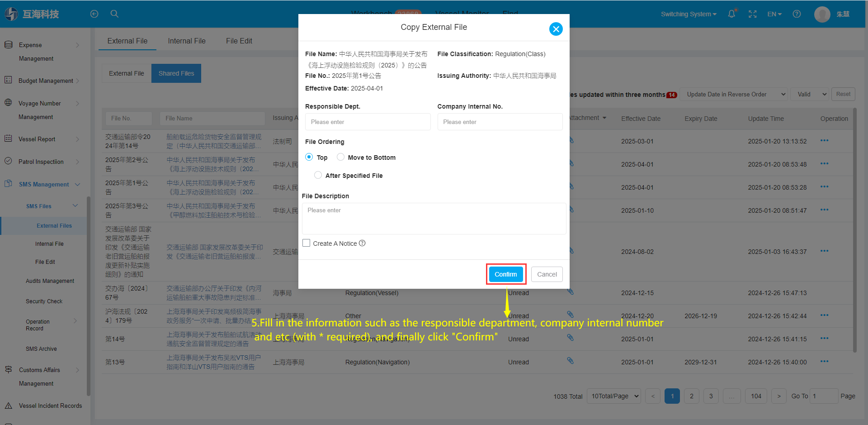Click into File Description text area
The width and height of the screenshot is (868, 425).
pos(434,219)
